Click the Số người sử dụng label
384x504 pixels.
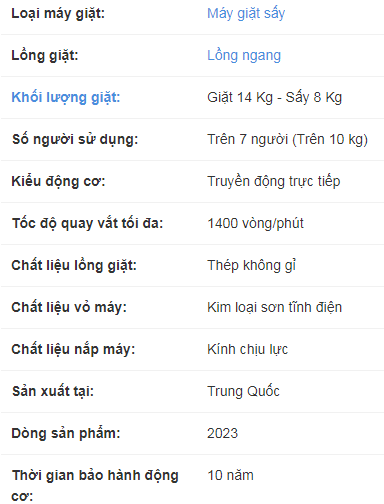(x=75, y=140)
